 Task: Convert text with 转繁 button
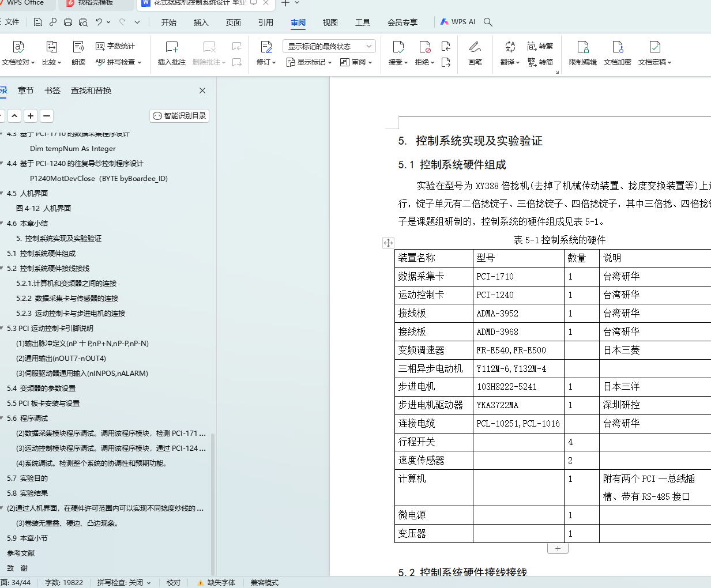tap(540, 46)
